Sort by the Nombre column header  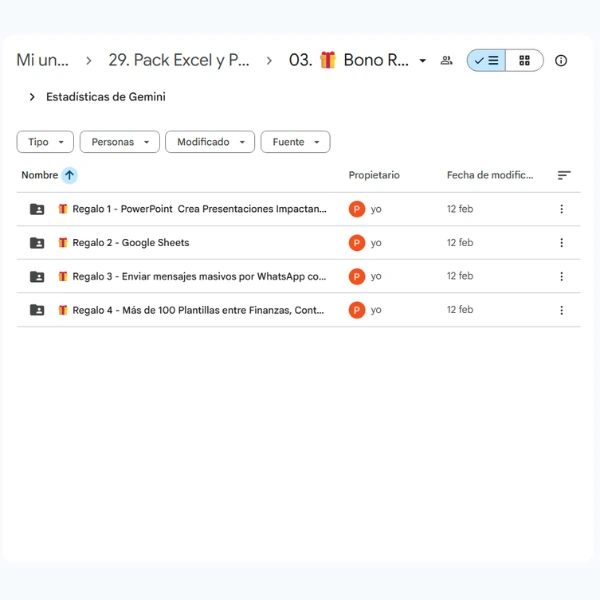pyautogui.click(x=40, y=175)
